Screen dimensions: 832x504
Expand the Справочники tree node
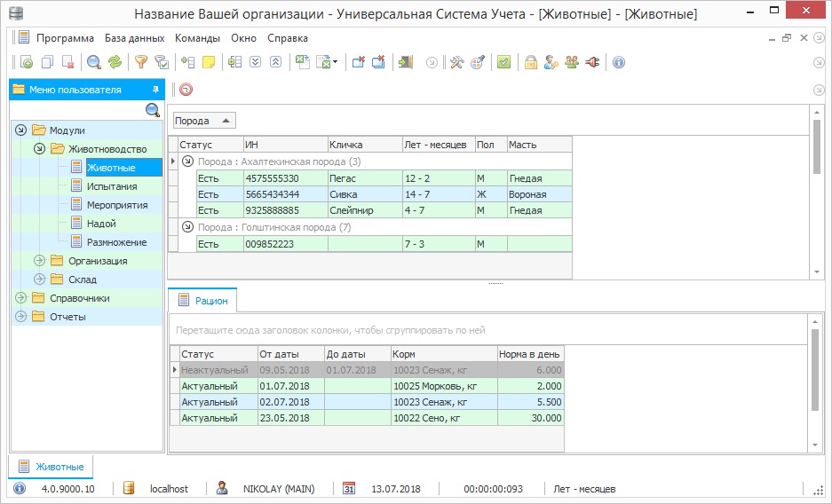[20, 298]
